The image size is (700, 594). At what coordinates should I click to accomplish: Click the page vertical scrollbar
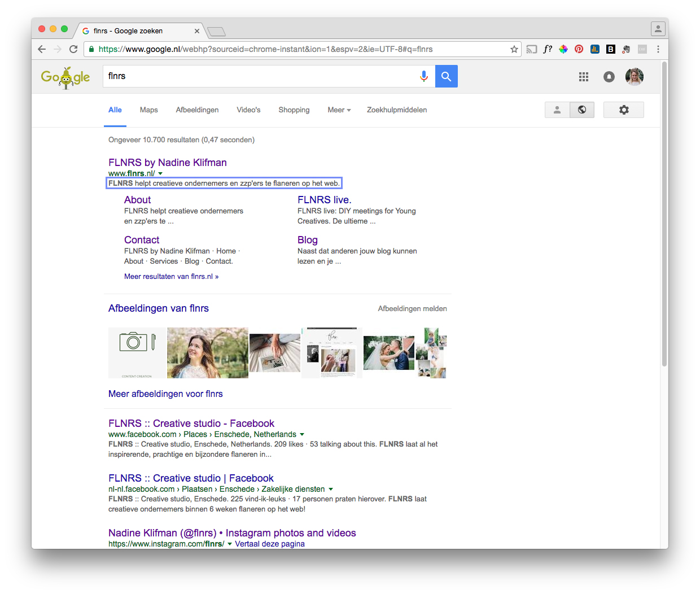[664, 215]
